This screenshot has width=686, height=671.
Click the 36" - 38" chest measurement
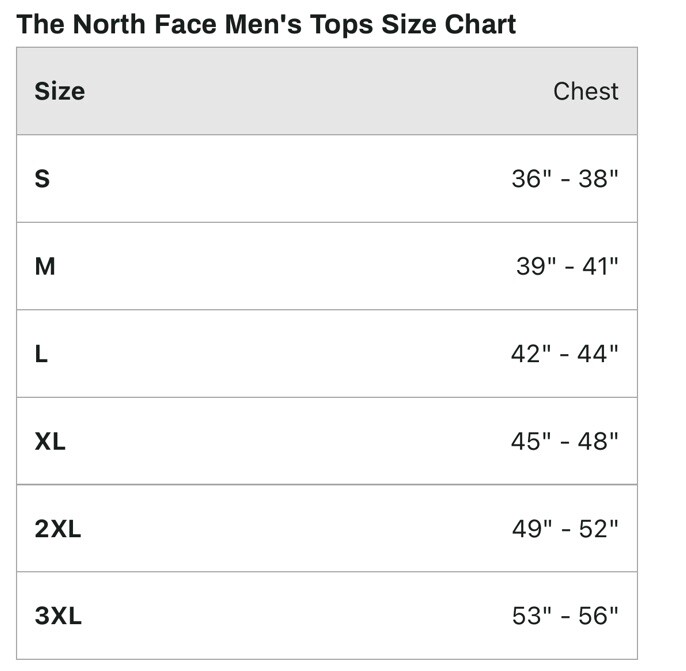coord(565,179)
